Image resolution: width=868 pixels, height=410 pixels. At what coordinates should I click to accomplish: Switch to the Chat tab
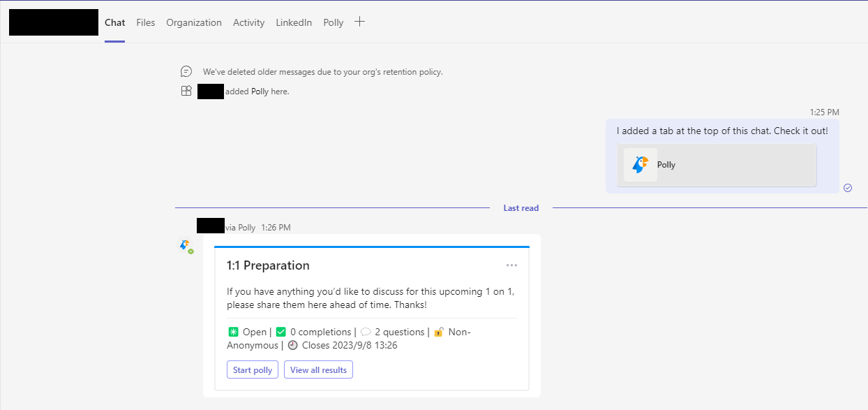click(x=115, y=22)
